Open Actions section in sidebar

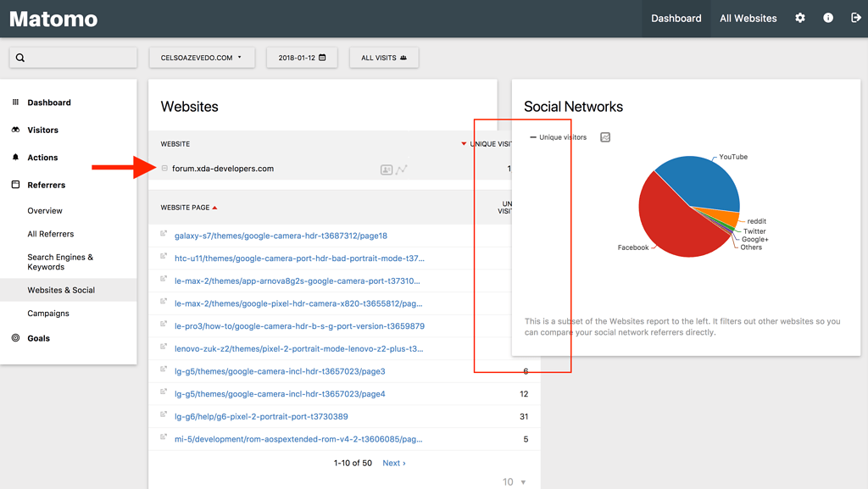pyautogui.click(x=42, y=157)
